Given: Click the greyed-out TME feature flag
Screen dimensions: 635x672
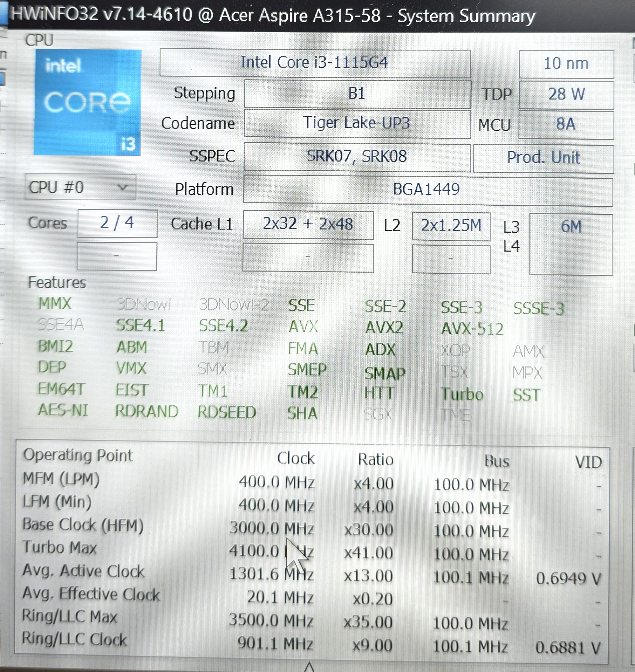Looking at the screenshot, I should pyautogui.click(x=456, y=415).
